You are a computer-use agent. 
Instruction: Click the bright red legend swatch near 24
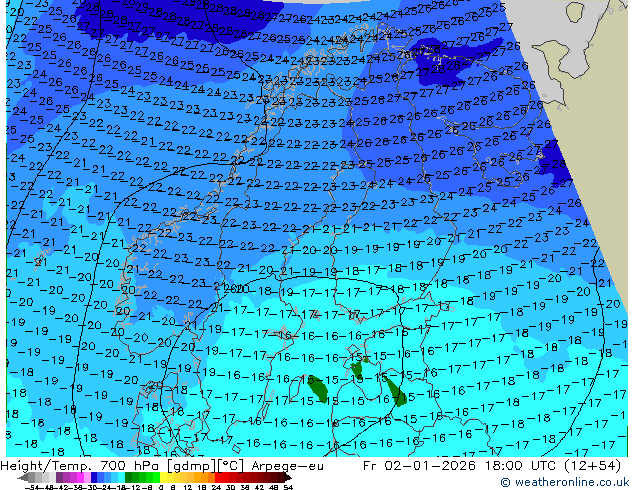pyautogui.click(x=218, y=477)
